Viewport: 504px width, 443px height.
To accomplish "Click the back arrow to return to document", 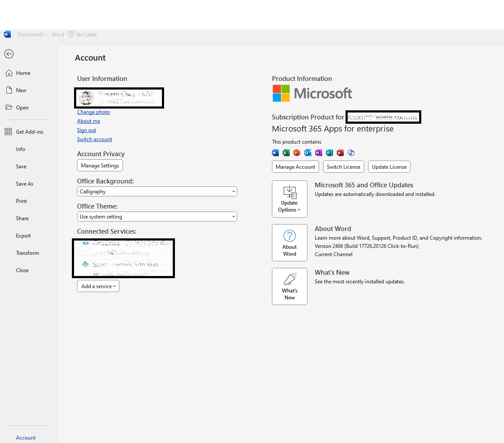I will click(9, 54).
